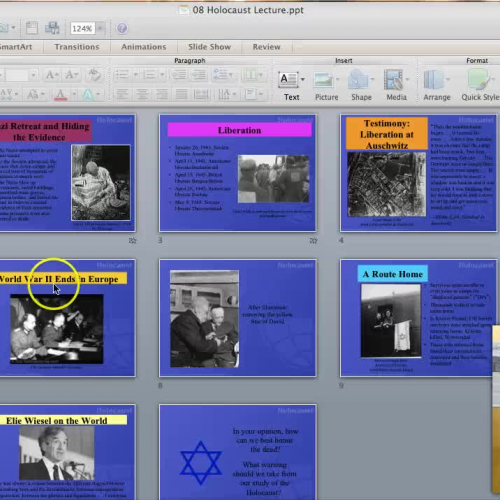Align text left

122,95
